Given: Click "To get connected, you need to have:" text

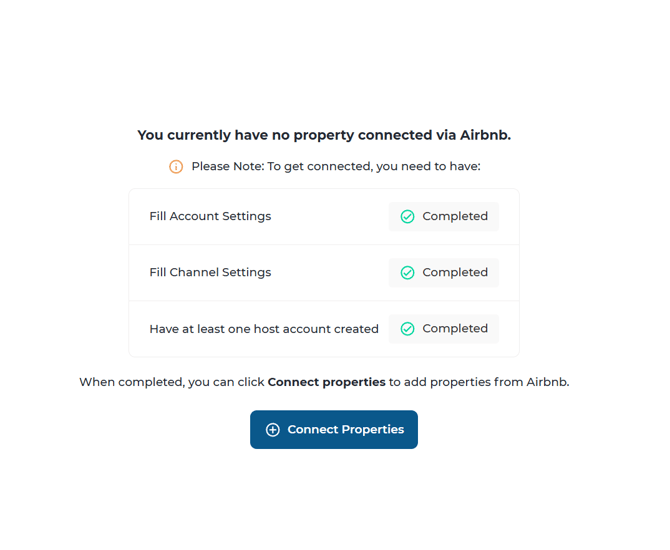Looking at the screenshot, I should [373, 167].
